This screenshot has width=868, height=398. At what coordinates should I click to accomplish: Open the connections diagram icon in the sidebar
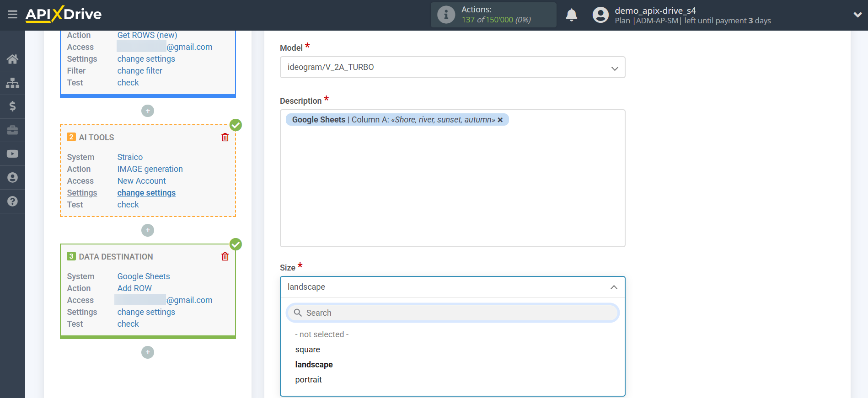[x=12, y=83]
